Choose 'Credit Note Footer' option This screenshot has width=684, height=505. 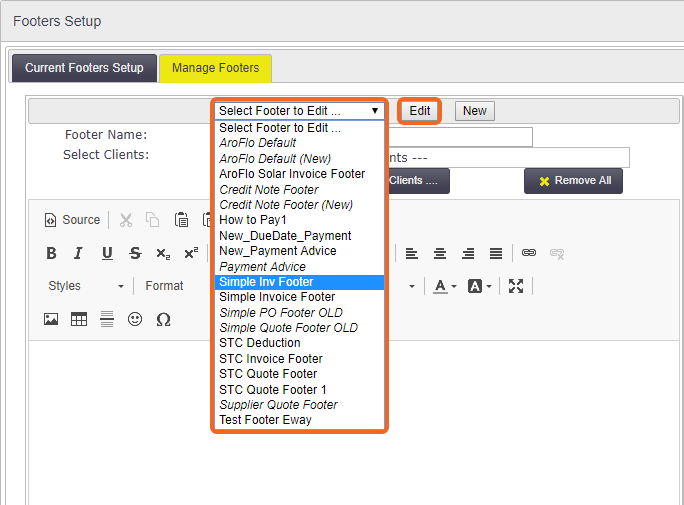point(299,190)
